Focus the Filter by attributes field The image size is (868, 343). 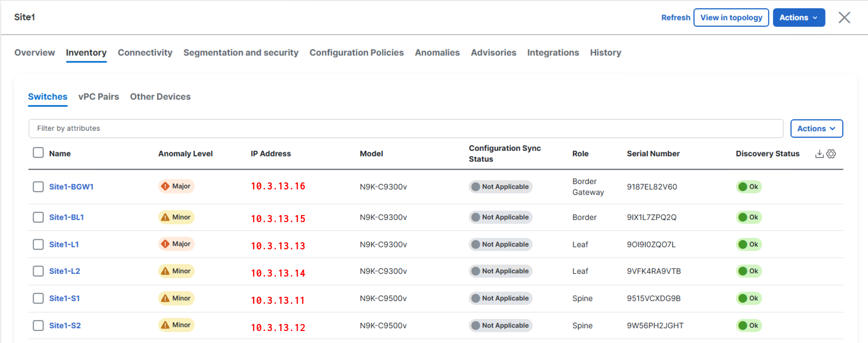pos(405,128)
